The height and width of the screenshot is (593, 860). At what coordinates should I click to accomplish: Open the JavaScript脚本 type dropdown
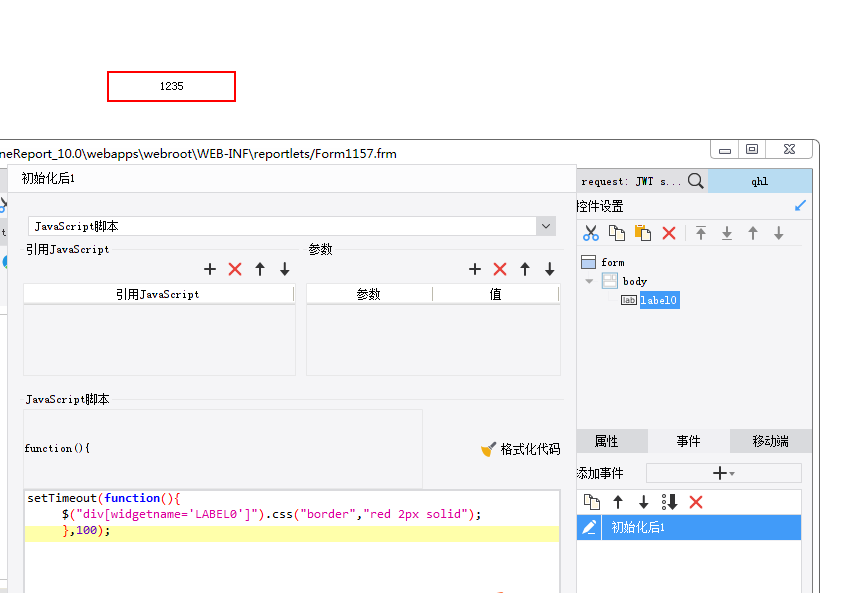click(546, 226)
